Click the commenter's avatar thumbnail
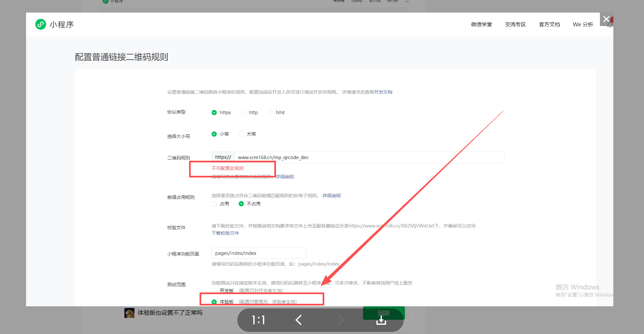Viewport: 644px width, 334px height. click(x=129, y=313)
